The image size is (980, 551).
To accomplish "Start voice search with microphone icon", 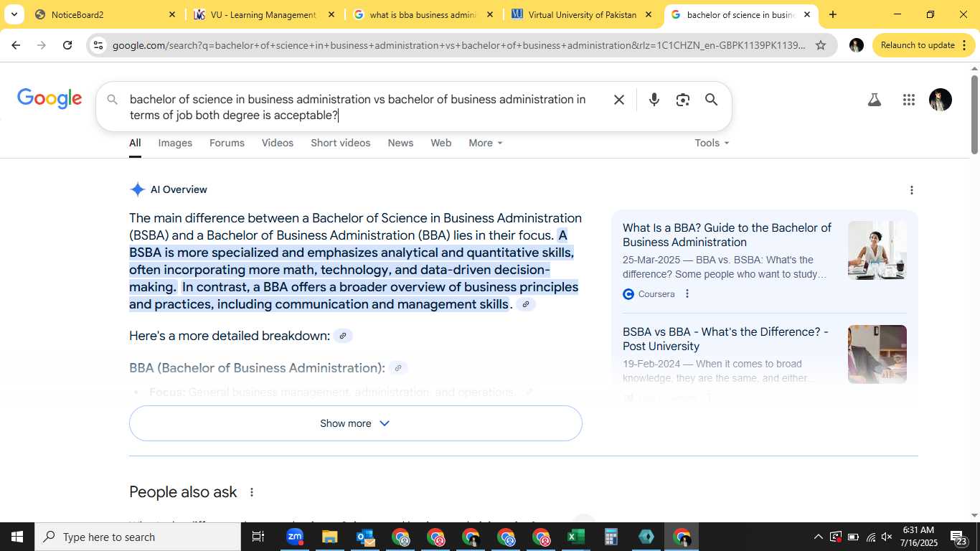I will point(654,100).
